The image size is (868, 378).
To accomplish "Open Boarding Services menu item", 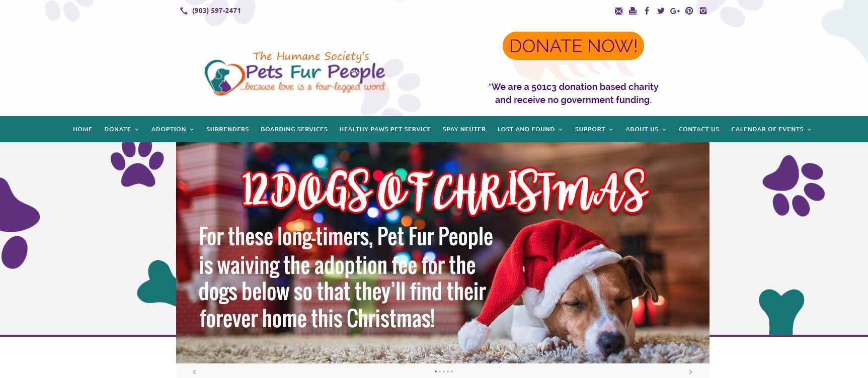I will point(294,129).
